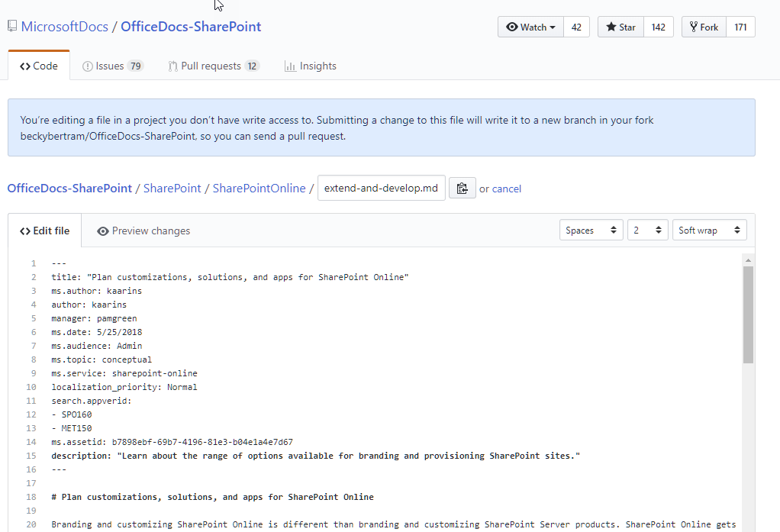Viewport: 780px width, 532px height.
Task: View the 171 forks count
Action: pos(740,27)
